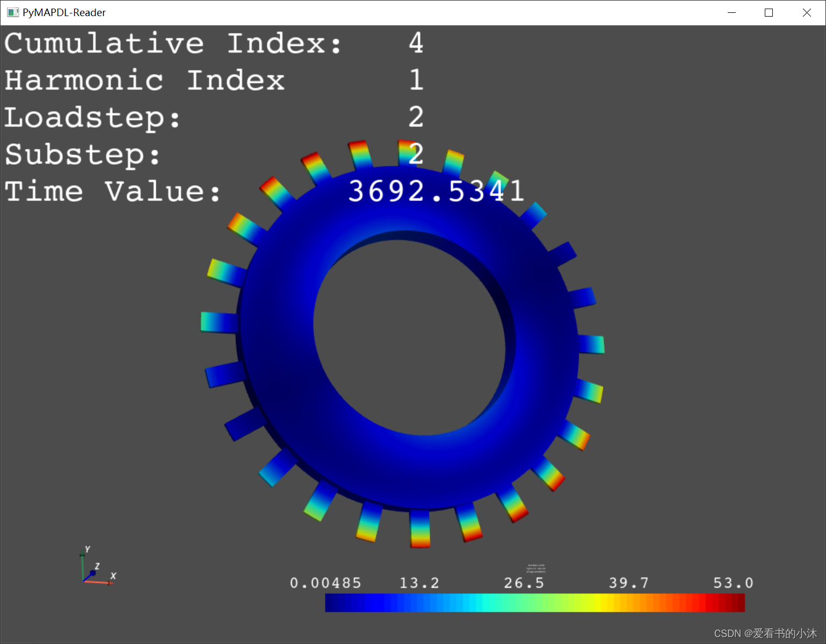Click the PyMAPDL-Reader title text
This screenshot has height=644, width=826.
[64, 12]
